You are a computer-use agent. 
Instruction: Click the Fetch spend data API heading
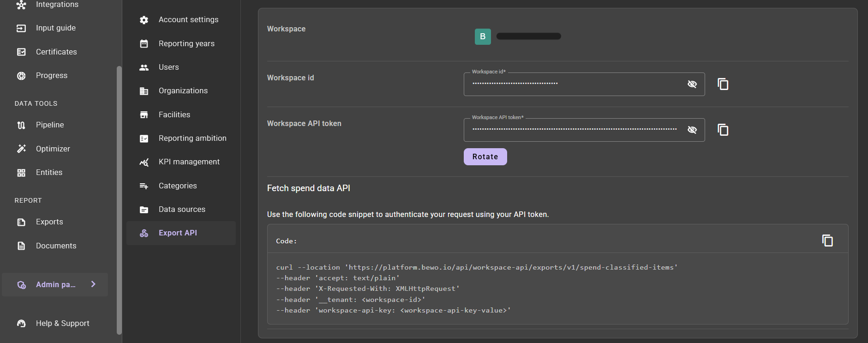(x=309, y=188)
